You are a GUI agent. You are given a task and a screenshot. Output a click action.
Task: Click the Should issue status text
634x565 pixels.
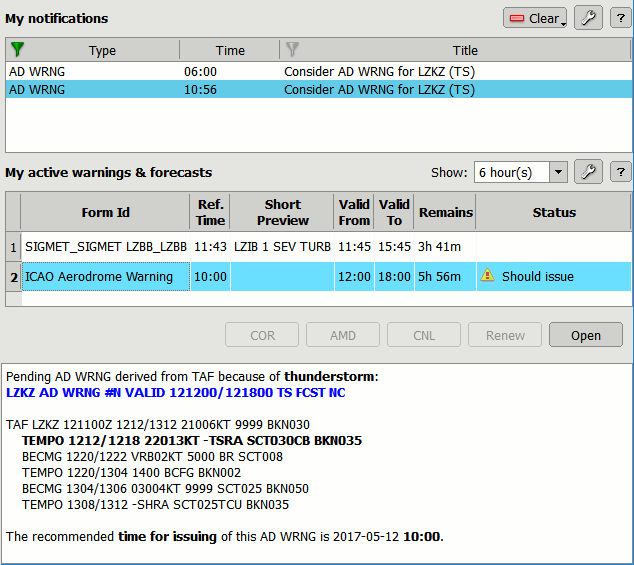tap(538, 277)
